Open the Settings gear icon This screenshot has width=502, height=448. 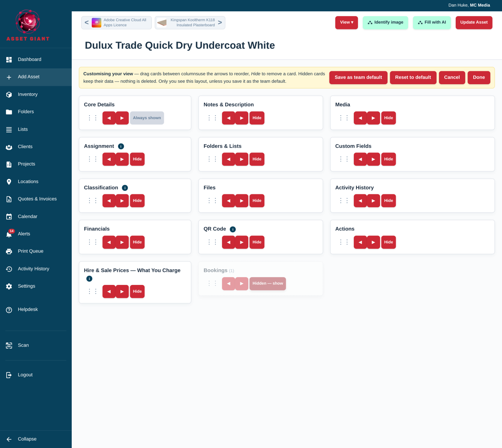9,287
